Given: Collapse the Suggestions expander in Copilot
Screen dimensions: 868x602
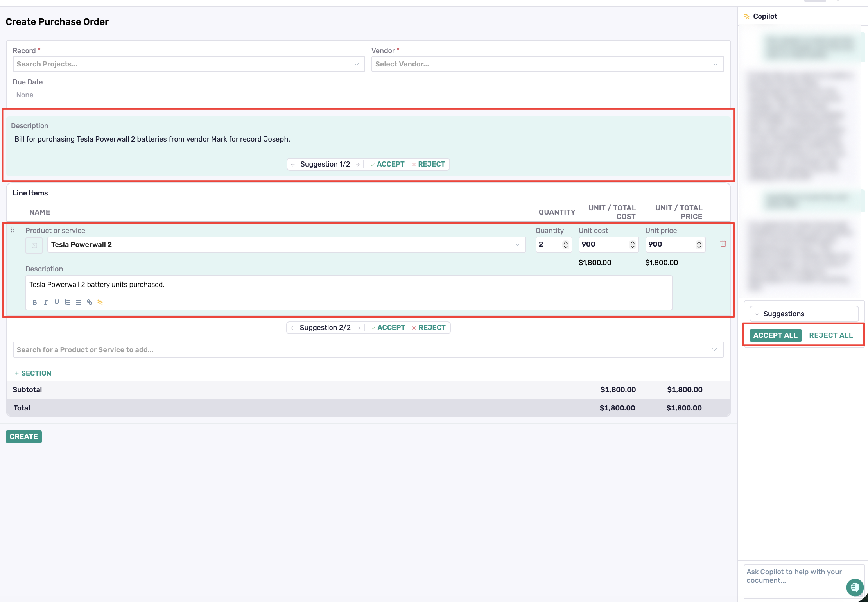Looking at the screenshot, I should 757,314.
